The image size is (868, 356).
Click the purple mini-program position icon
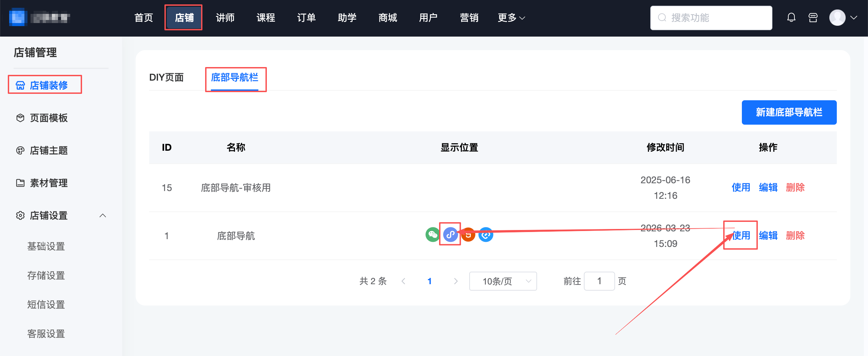[x=450, y=235]
